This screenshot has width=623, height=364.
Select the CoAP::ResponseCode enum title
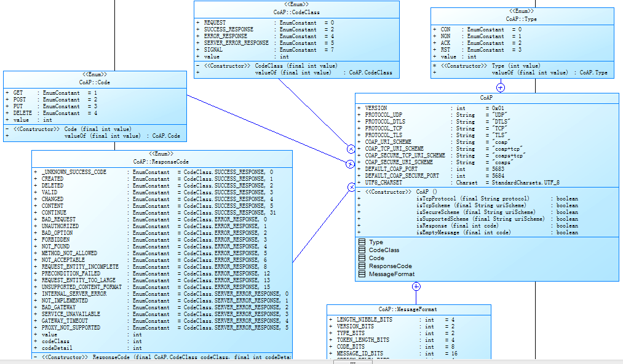(x=161, y=162)
